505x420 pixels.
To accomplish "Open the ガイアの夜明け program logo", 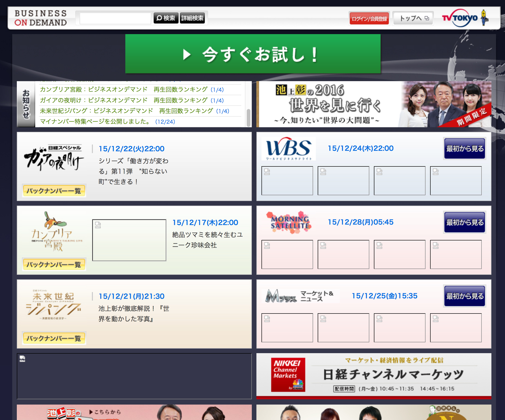I will (54, 158).
